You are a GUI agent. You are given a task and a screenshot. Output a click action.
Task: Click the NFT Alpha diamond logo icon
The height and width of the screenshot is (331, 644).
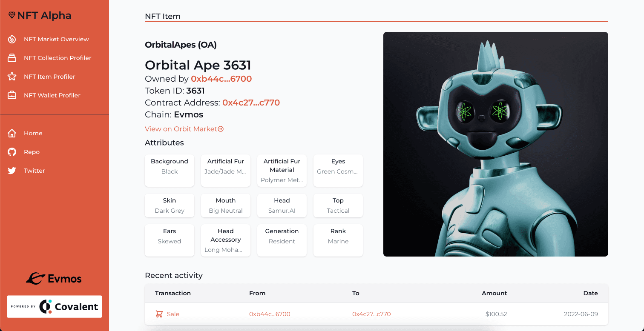click(12, 15)
